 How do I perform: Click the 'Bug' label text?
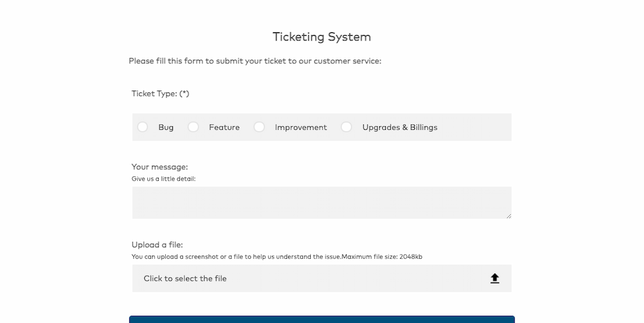click(x=166, y=128)
